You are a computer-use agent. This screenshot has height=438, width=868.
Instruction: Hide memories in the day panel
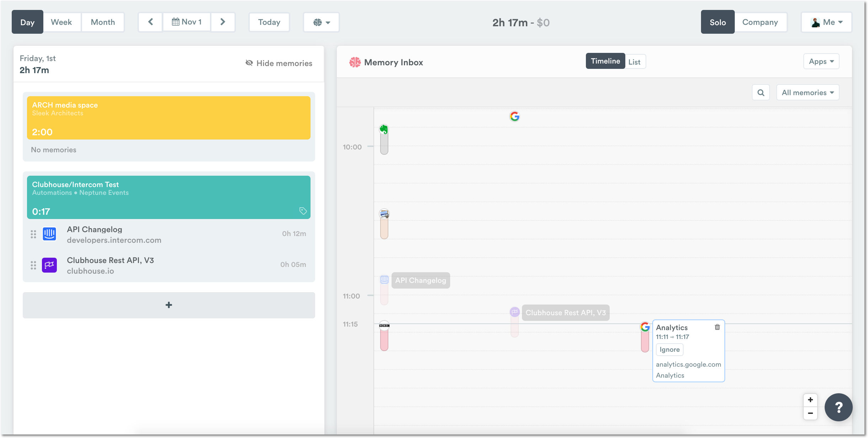pos(279,63)
